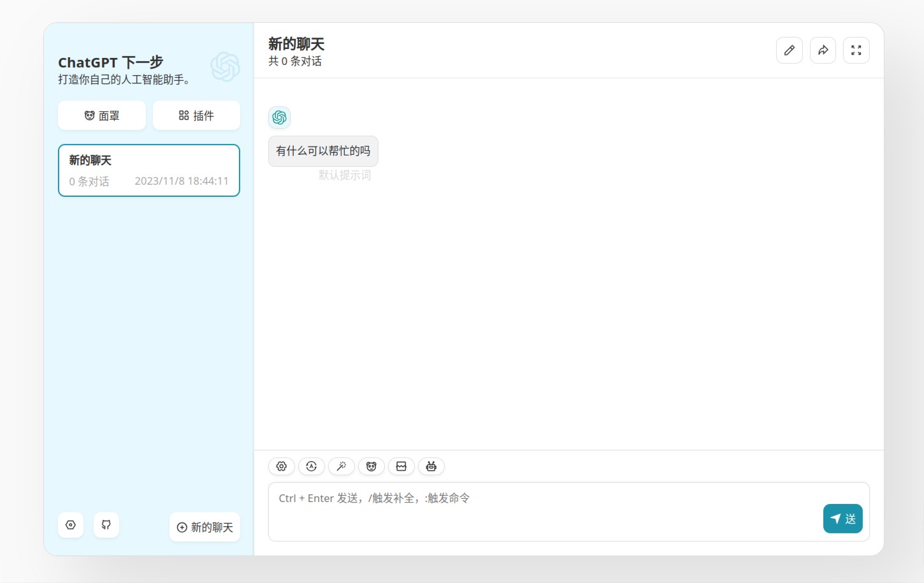Click the 打造你自己的人工智能助手 tagline
924x583 pixels.
point(124,80)
